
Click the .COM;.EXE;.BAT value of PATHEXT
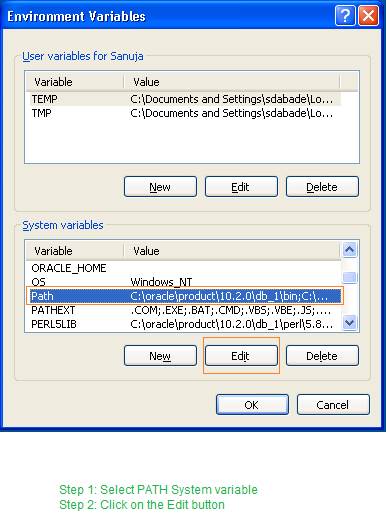(x=231, y=310)
